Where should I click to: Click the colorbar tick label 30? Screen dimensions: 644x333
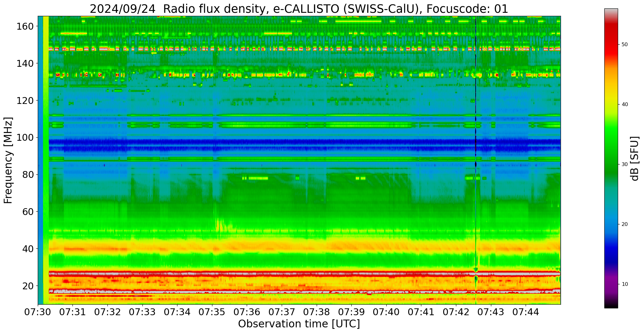pyautogui.click(x=624, y=164)
